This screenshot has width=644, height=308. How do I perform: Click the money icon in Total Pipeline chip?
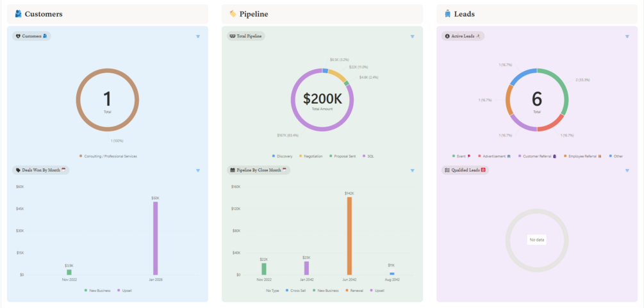[233, 36]
